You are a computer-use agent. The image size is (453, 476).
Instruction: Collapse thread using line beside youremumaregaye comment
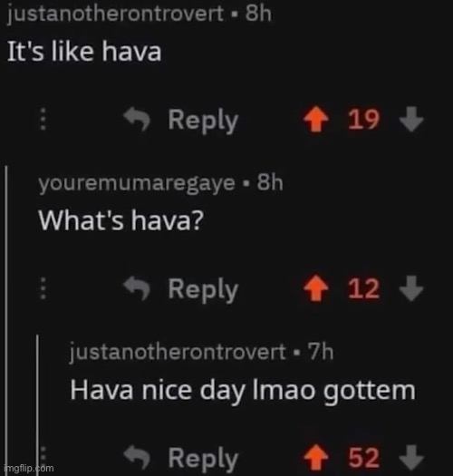point(5,320)
